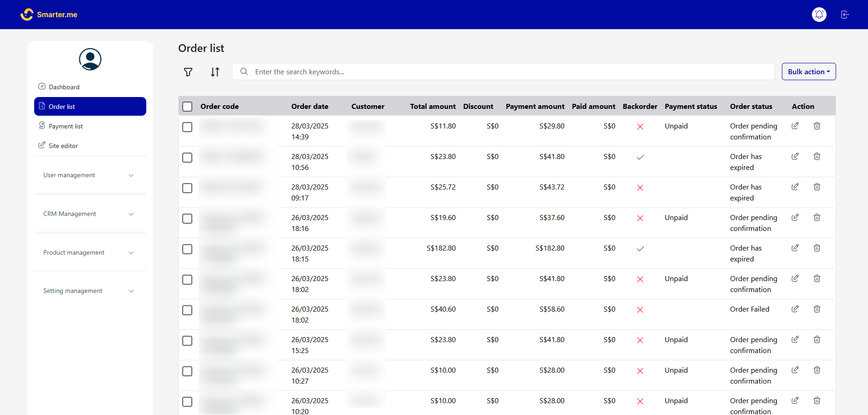Viewport: 868px width, 415px height.
Task: Delete the 28/03/2025 10:56 order
Action: coord(817,156)
